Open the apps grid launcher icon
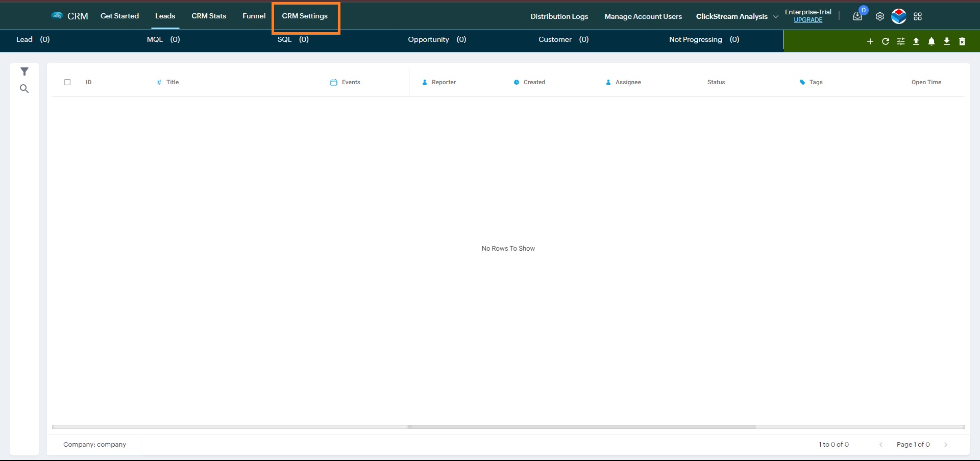980x461 pixels. coord(918,16)
